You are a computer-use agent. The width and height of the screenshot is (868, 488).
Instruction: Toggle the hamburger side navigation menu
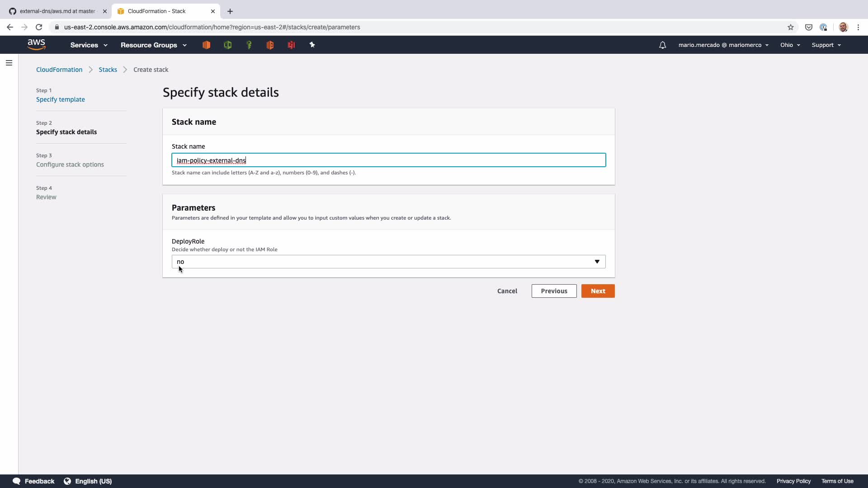(x=9, y=63)
